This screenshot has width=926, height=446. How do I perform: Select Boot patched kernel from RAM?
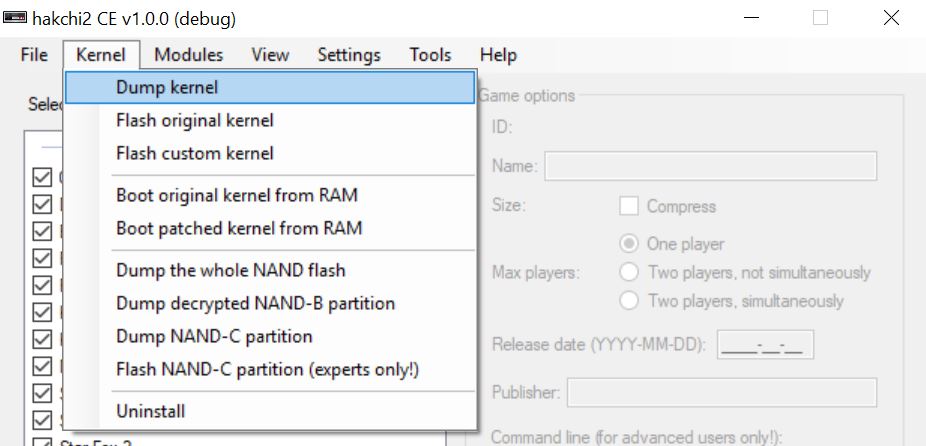tap(269, 228)
